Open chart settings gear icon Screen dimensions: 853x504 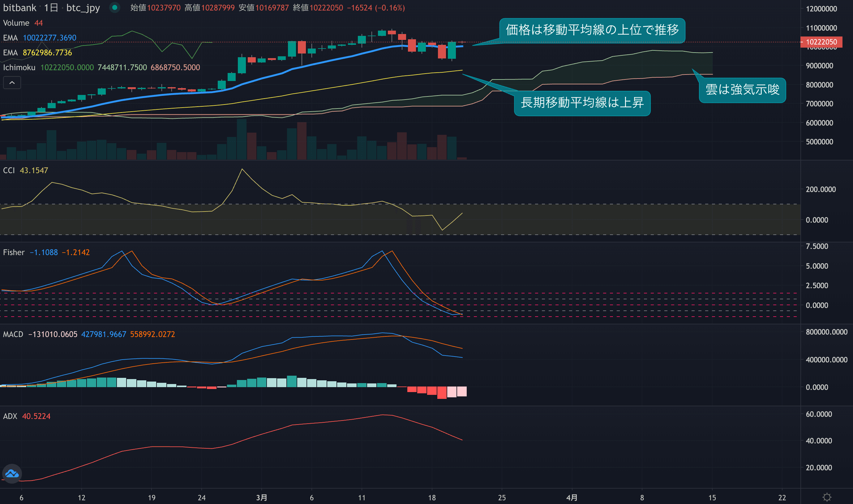[827, 498]
